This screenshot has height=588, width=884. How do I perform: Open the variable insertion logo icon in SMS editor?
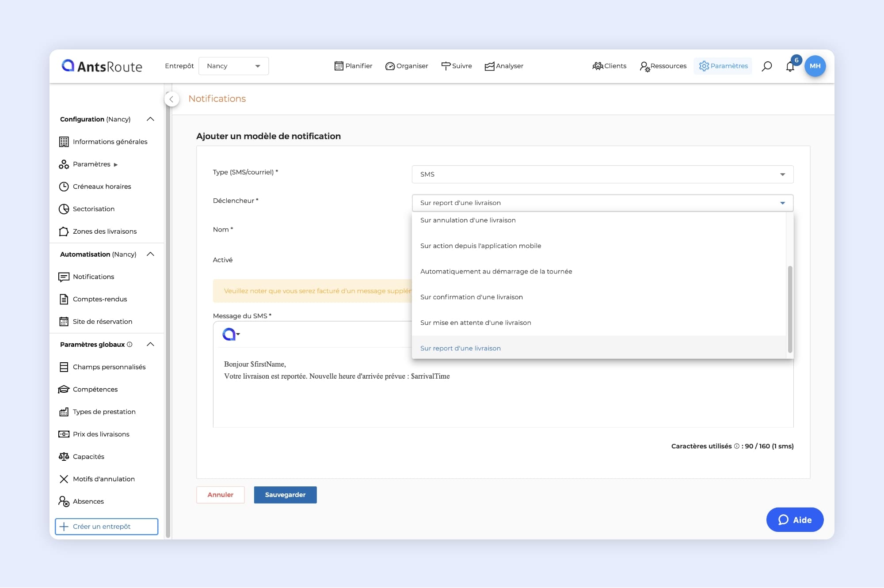coord(230,334)
